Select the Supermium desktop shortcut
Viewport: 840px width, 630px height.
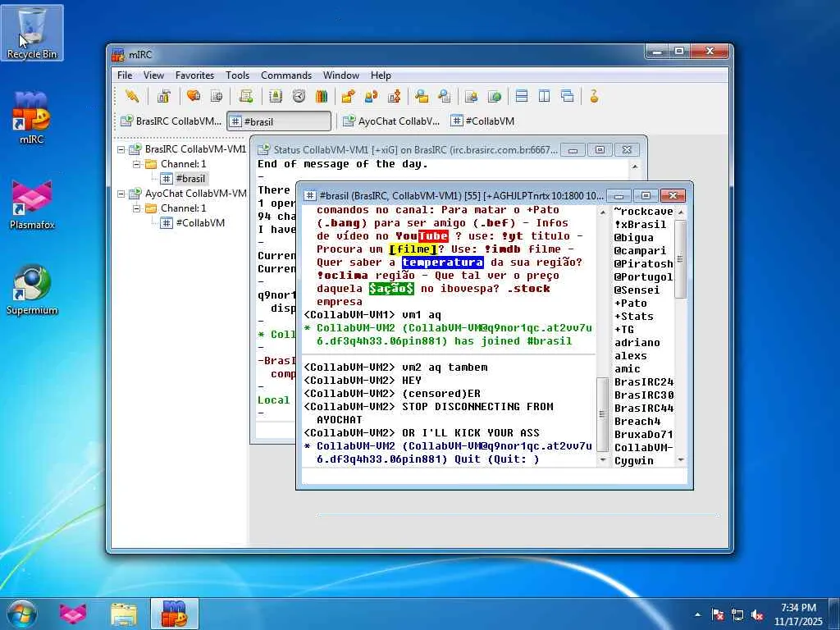point(32,290)
